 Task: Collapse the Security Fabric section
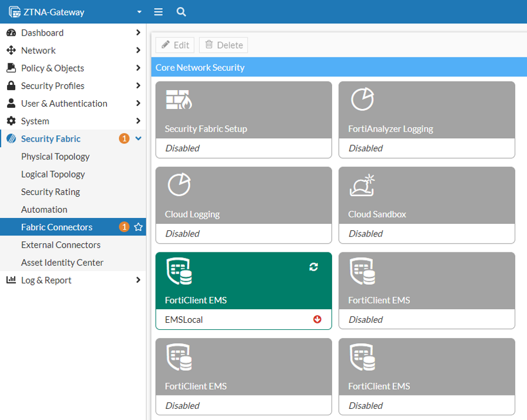pos(138,138)
